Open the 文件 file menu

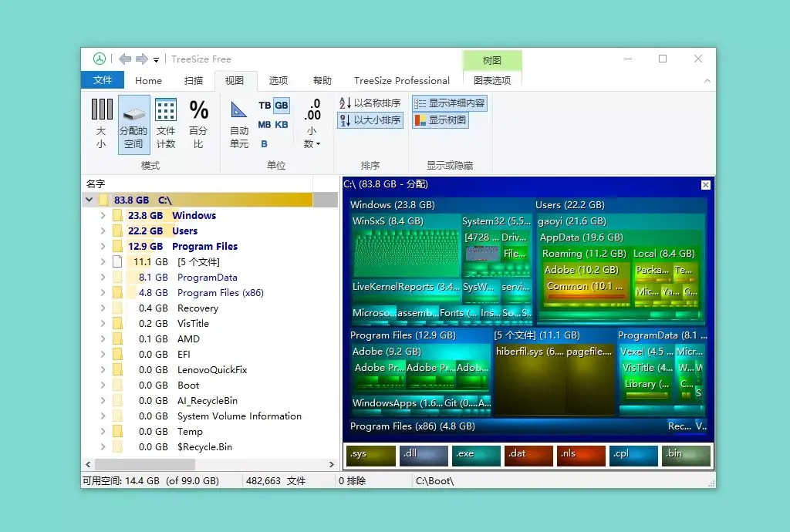click(103, 80)
